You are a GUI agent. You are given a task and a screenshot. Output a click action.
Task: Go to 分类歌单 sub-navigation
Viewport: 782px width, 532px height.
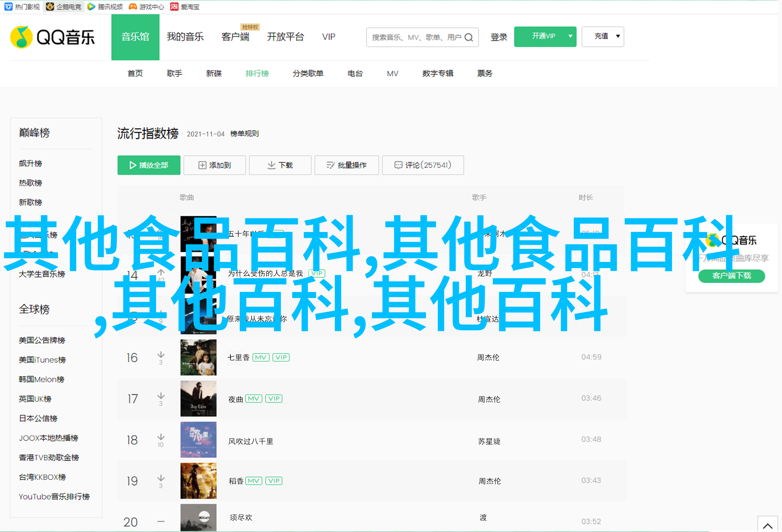click(x=308, y=73)
